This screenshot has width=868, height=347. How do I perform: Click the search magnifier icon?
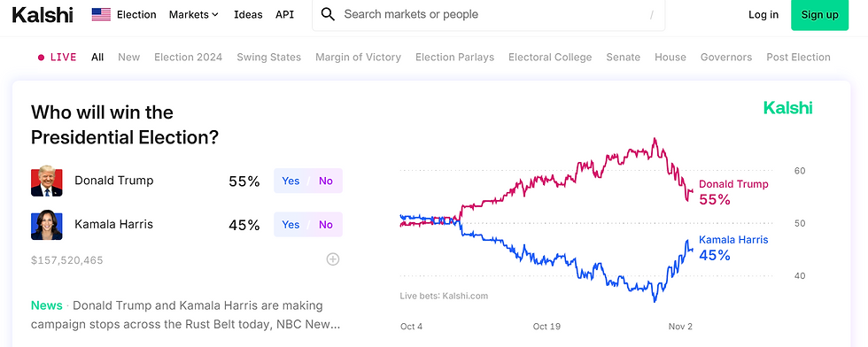click(329, 14)
